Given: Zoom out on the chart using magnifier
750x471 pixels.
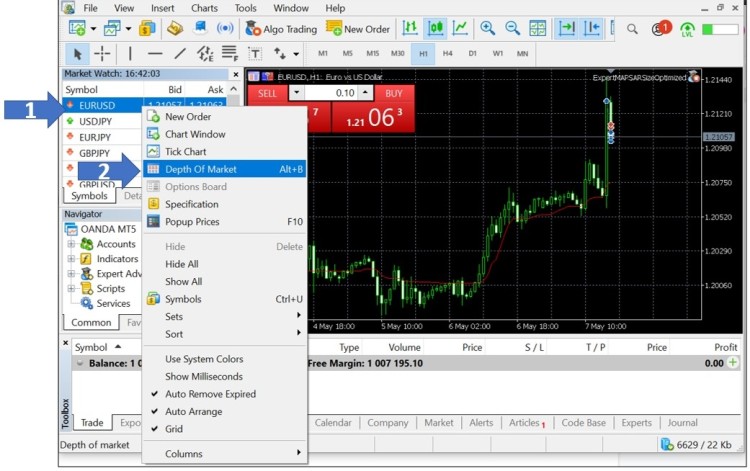Looking at the screenshot, I should pos(512,29).
